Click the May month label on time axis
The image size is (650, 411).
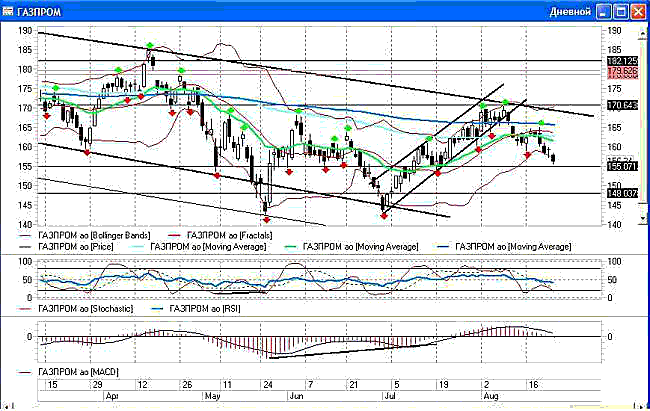coord(213,396)
